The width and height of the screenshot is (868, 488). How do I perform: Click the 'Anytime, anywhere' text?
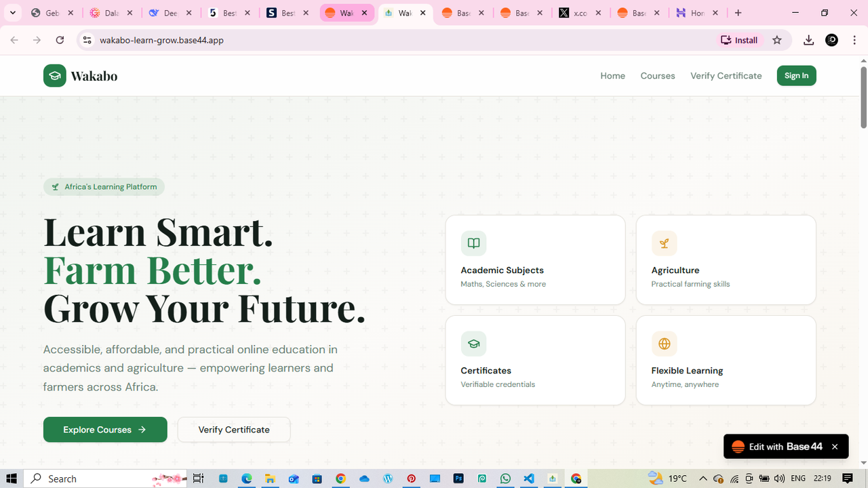coord(685,384)
